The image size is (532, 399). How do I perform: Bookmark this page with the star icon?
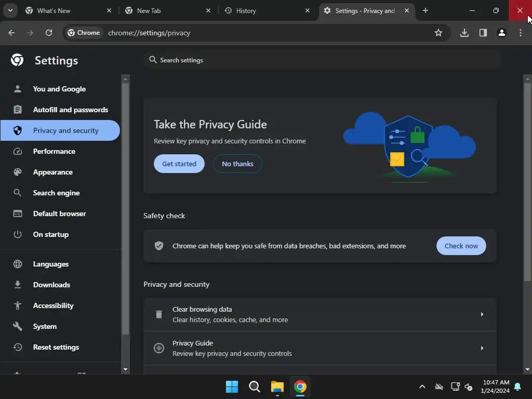pyautogui.click(x=438, y=33)
